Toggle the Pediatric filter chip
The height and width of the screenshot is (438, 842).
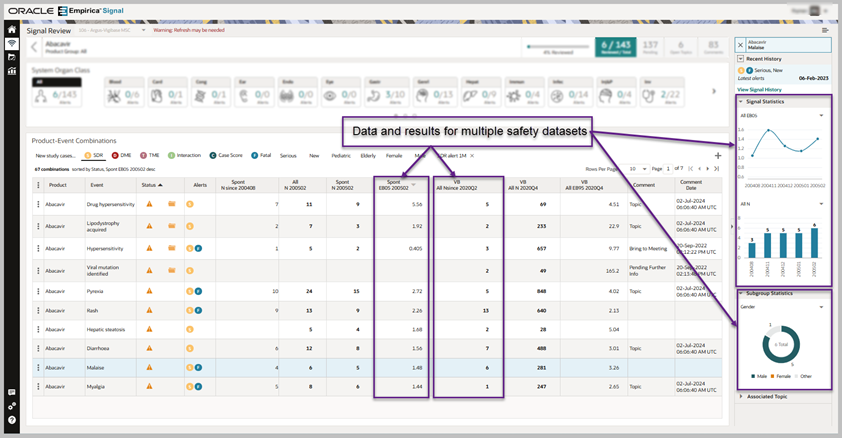point(341,156)
